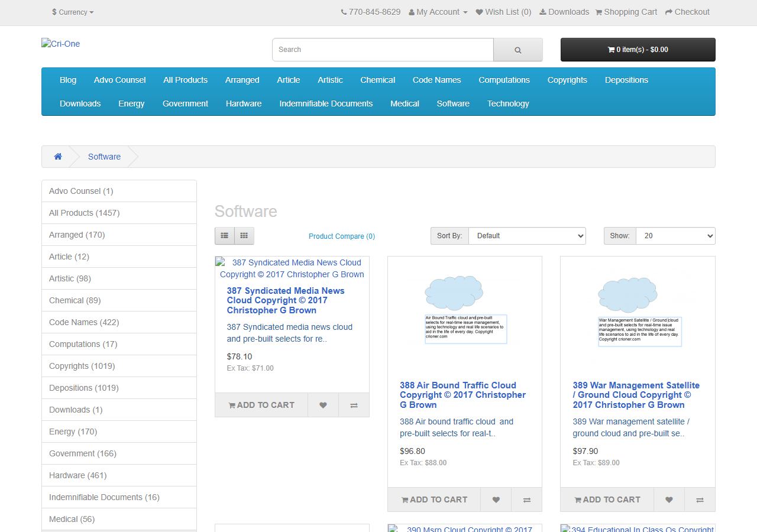Open Chemical in navigation menu
Image resolution: width=757 pixels, height=532 pixels.
click(378, 80)
